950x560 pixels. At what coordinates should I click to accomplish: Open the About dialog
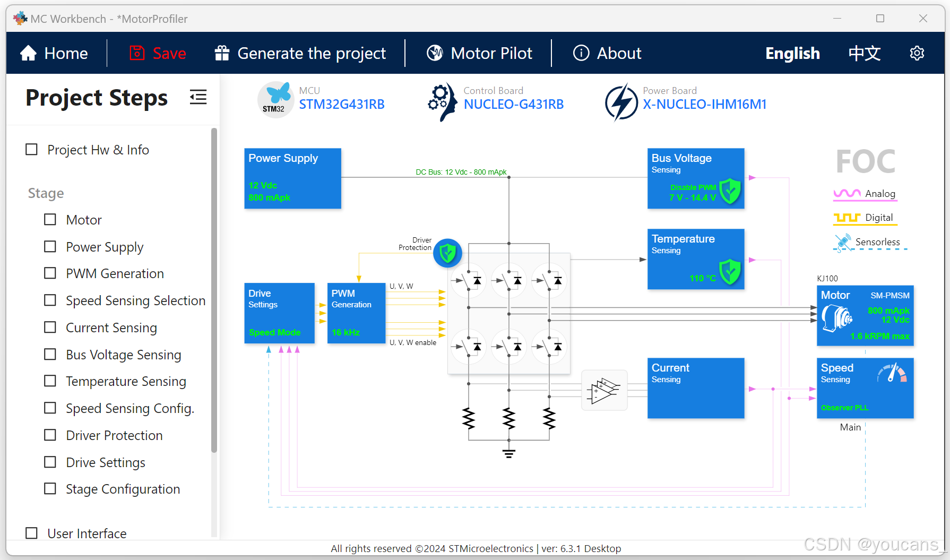[607, 53]
